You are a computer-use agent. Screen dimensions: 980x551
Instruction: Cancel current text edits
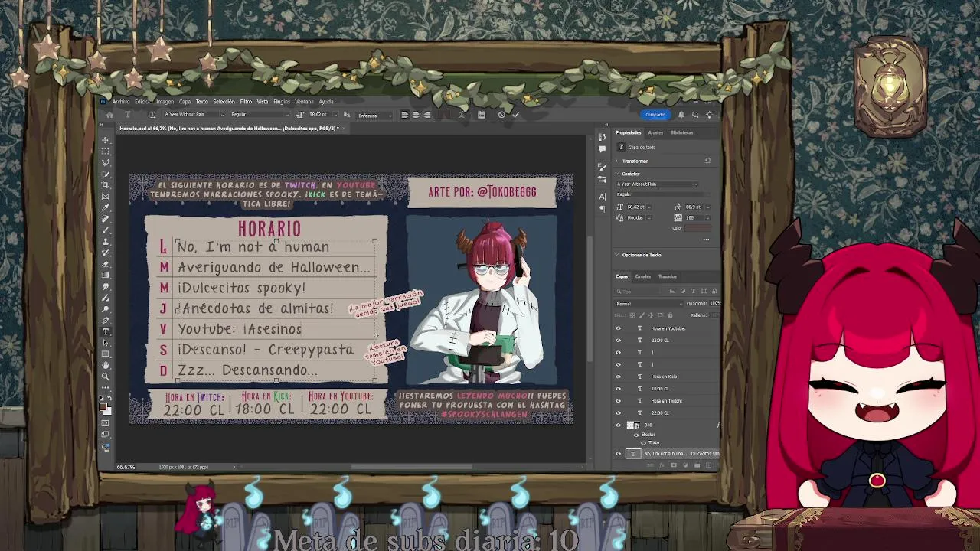[501, 115]
